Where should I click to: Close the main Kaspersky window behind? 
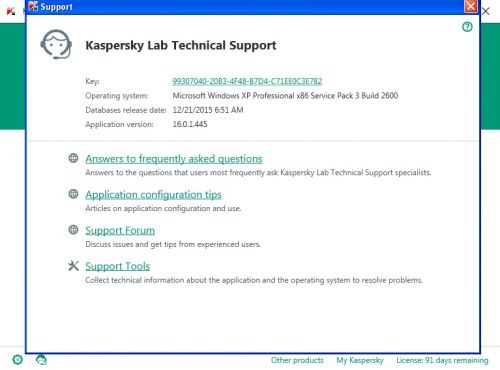coord(486,11)
